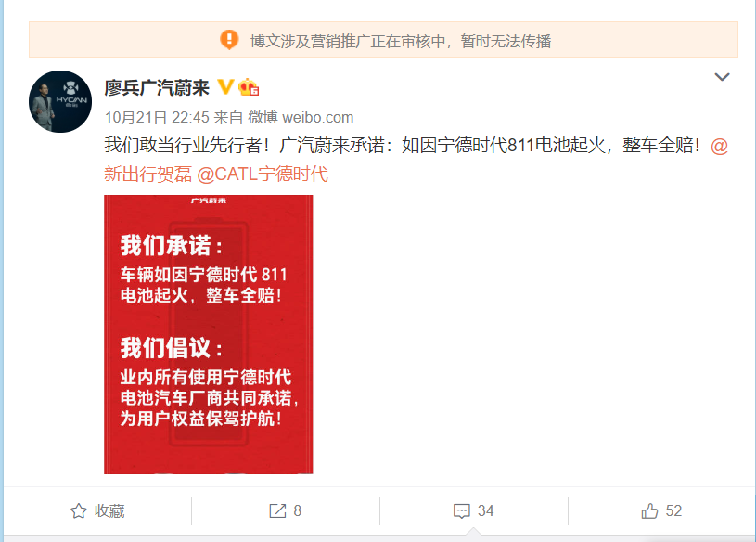Viewport: 756px width, 542px height.
Task: Click the yellow V verified badge
Action: [225, 87]
